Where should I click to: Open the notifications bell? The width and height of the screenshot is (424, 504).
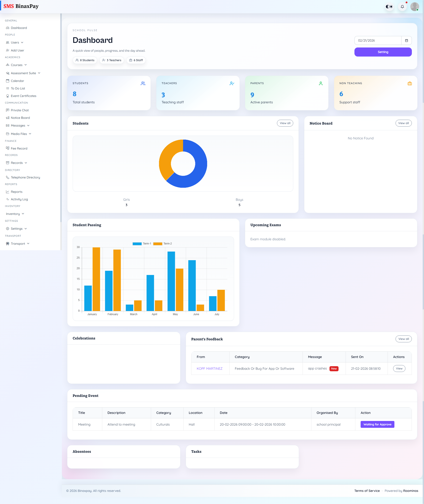point(402,6)
